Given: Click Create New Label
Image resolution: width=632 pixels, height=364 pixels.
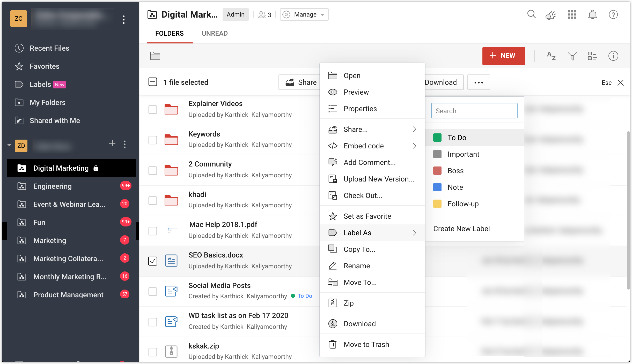Looking at the screenshot, I should tap(461, 229).
